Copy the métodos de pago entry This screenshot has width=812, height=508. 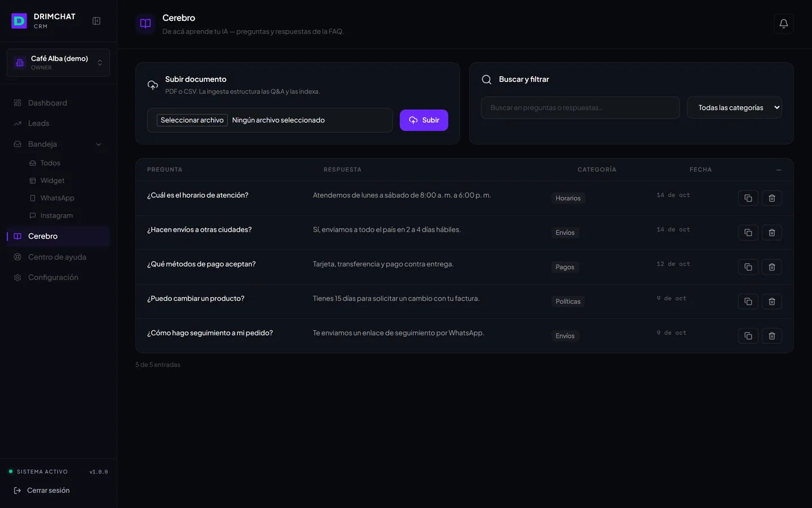coord(748,267)
